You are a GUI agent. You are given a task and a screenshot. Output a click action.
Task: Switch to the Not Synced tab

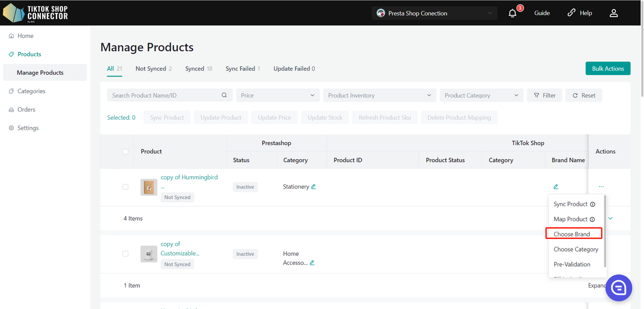coord(153,69)
